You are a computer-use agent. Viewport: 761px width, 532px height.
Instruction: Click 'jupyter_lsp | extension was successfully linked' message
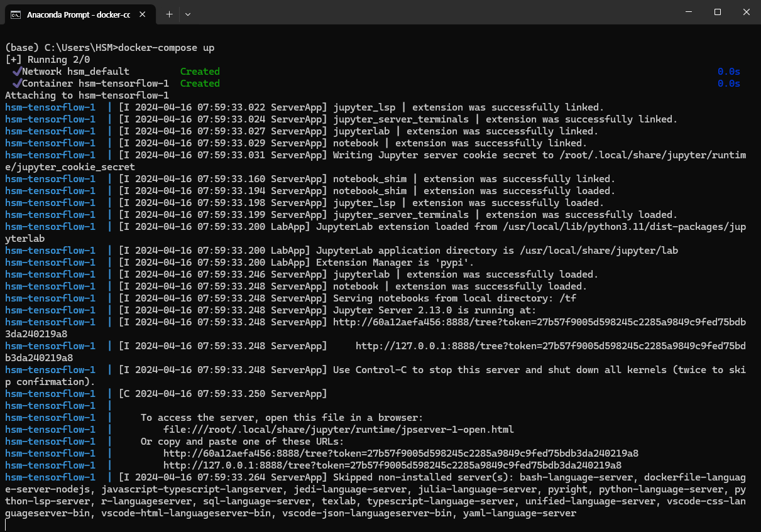468,107
